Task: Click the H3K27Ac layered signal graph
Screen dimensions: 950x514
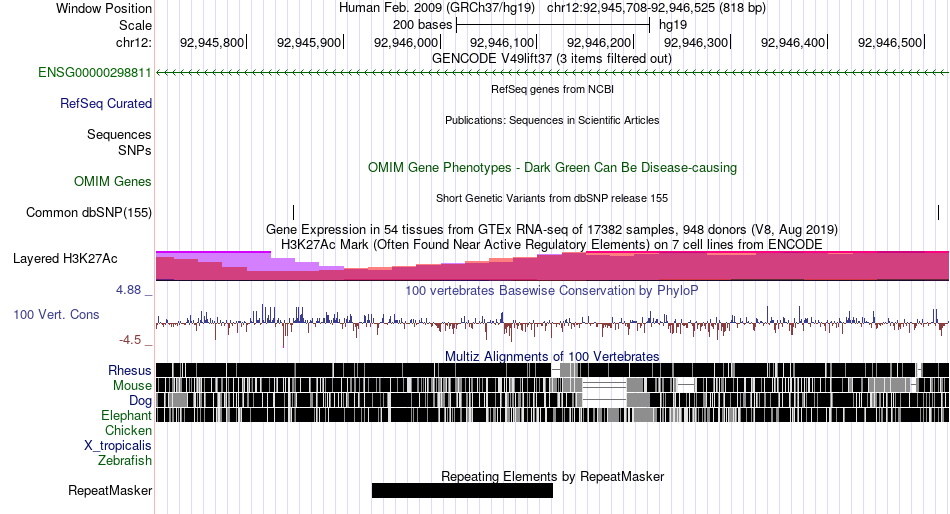Action: click(552, 265)
